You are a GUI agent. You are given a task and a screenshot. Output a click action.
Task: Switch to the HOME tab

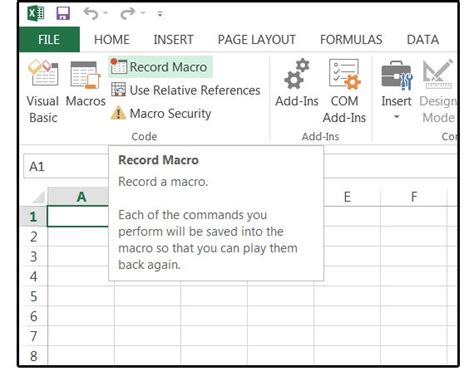coord(112,40)
